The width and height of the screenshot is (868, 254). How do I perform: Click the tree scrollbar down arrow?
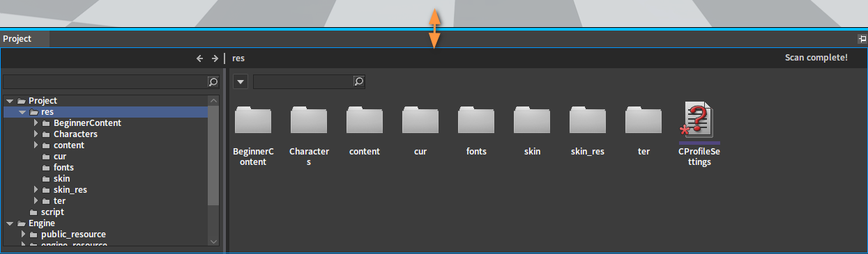(213, 241)
